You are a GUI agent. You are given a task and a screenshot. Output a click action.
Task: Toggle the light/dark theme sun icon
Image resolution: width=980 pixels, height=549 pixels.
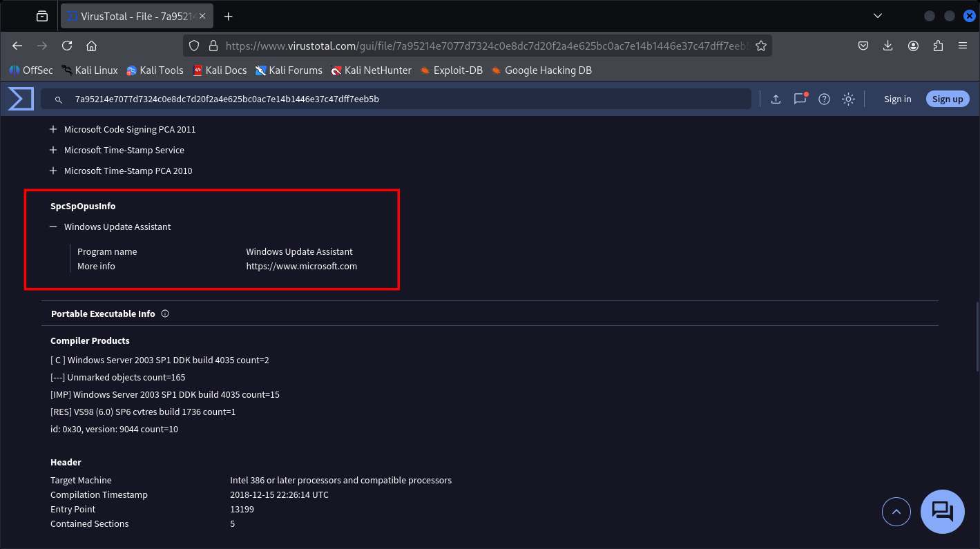point(848,99)
